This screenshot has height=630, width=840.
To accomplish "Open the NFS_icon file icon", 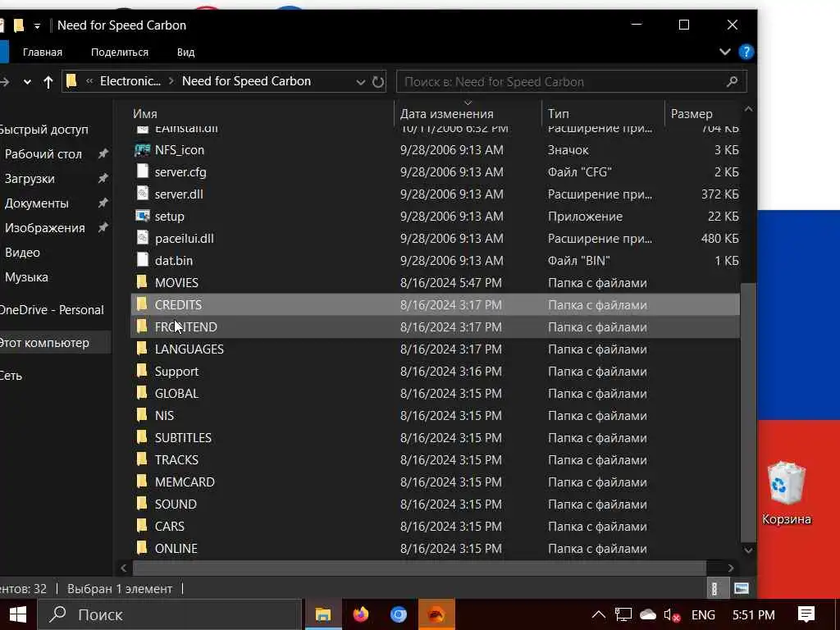I will [142, 150].
